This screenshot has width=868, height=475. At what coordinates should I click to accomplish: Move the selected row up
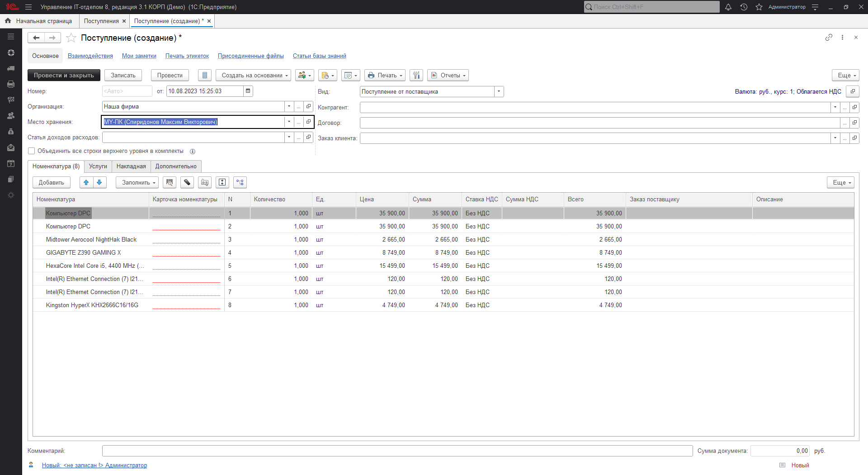coord(86,182)
